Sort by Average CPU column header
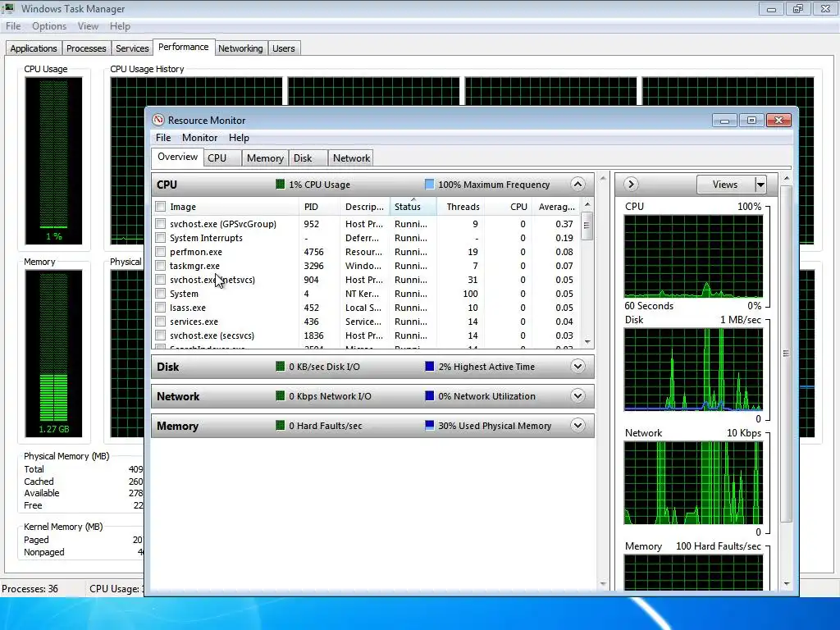This screenshot has width=840, height=630. pyautogui.click(x=557, y=207)
